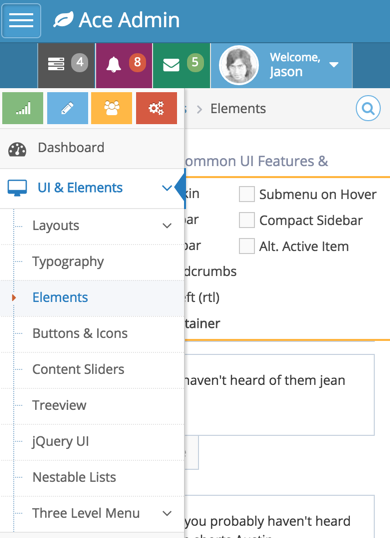
Task: Click the Elements breadcrumb text
Action: click(x=238, y=109)
